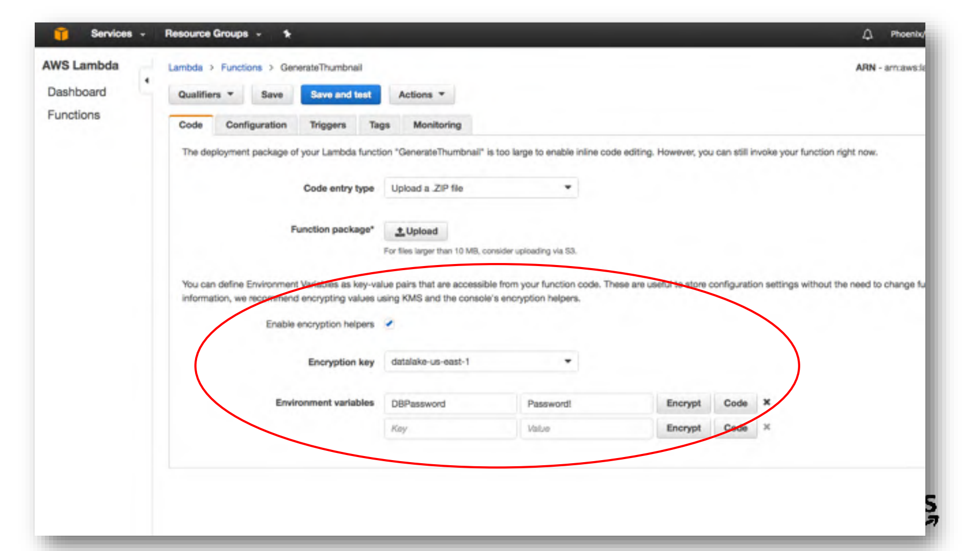Open the Monitoring tab
This screenshot has height=551, width=980.
tap(437, 125)
